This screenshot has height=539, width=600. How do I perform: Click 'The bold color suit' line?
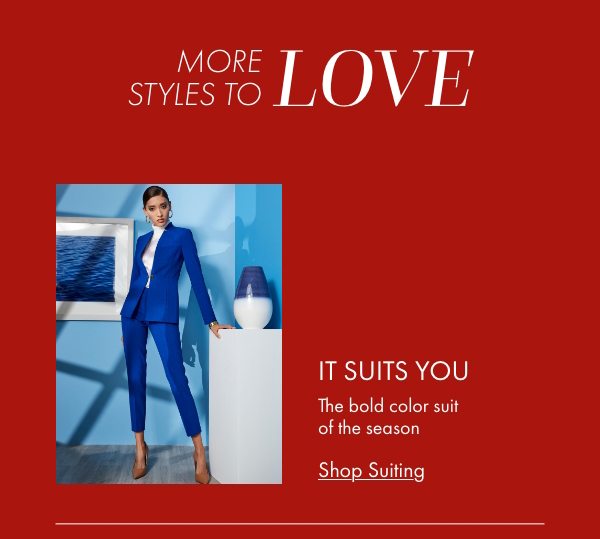point(388,406)
